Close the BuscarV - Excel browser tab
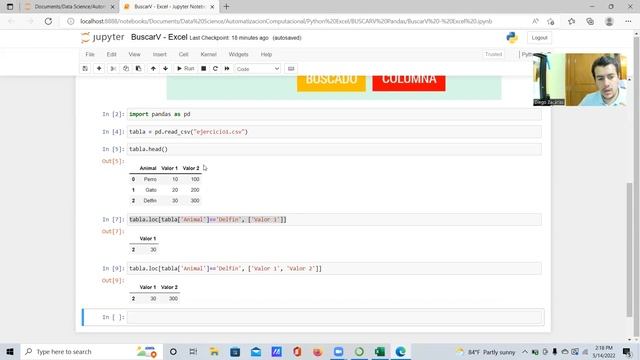The height and width of the screenshot is (360, 640). pos(212,7)
